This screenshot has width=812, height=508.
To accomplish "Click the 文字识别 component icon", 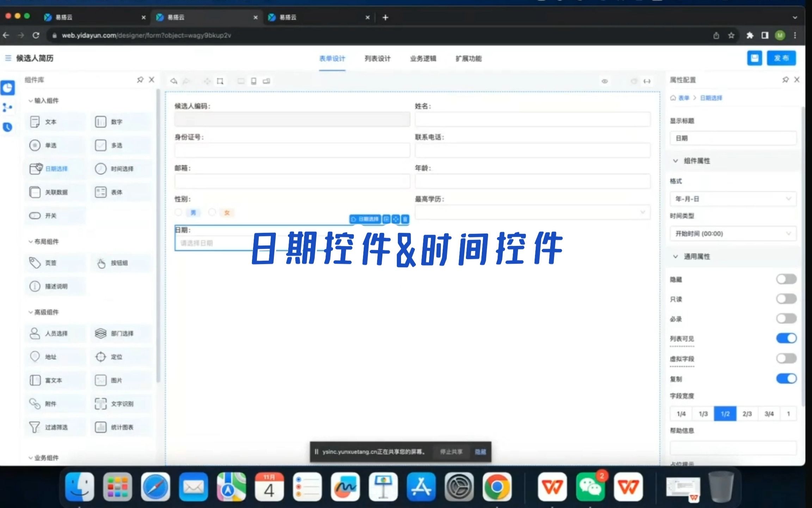I will click(x=100, y=404).
